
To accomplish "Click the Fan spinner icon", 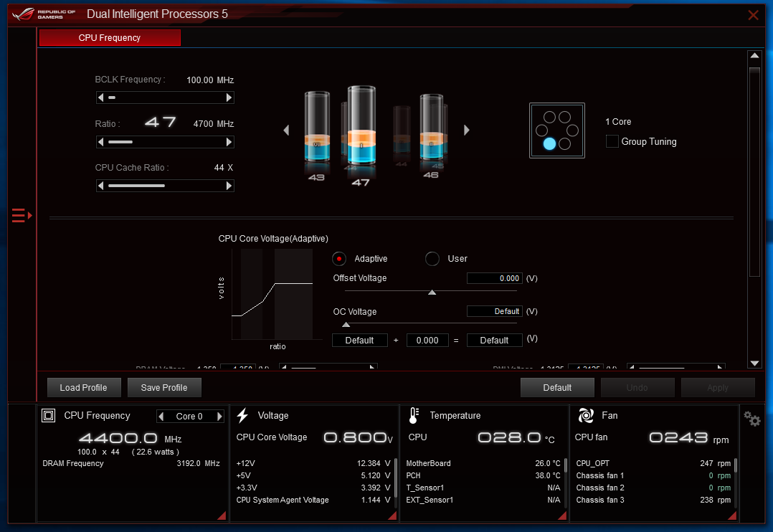I will (x=586, y=416).
